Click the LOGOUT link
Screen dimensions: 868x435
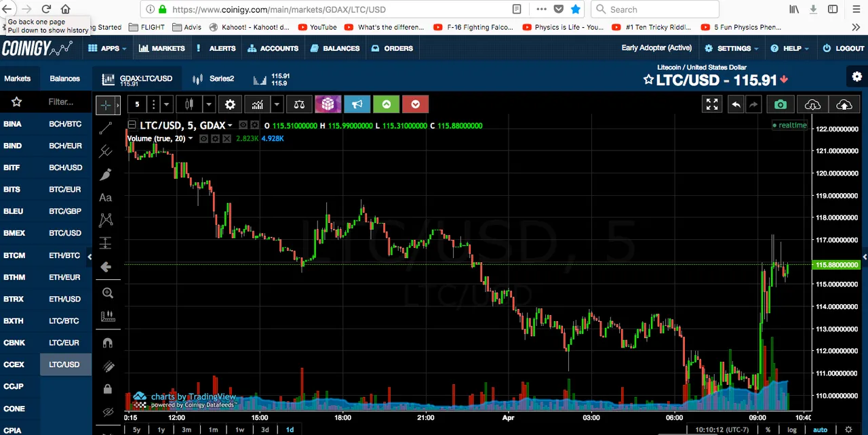(843, 48)
